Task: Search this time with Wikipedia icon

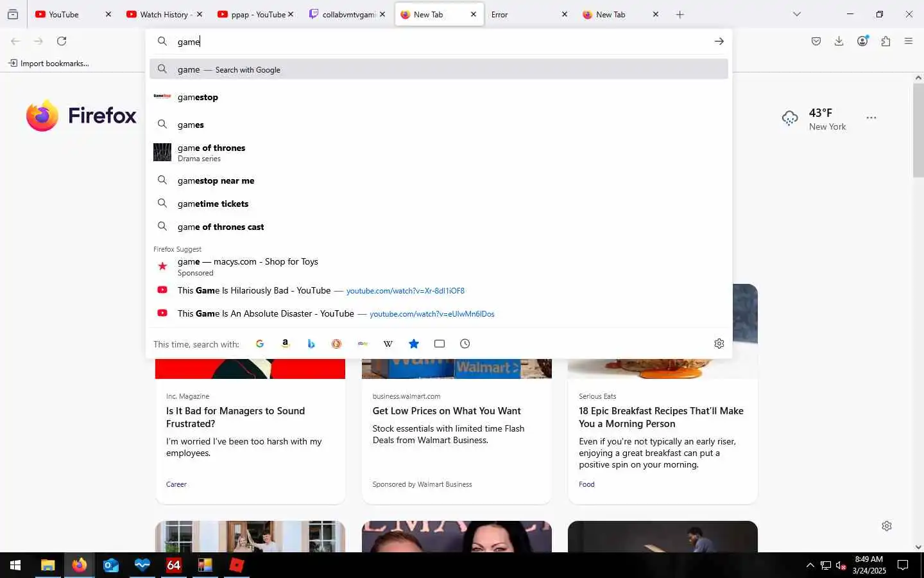Action: 388,344
